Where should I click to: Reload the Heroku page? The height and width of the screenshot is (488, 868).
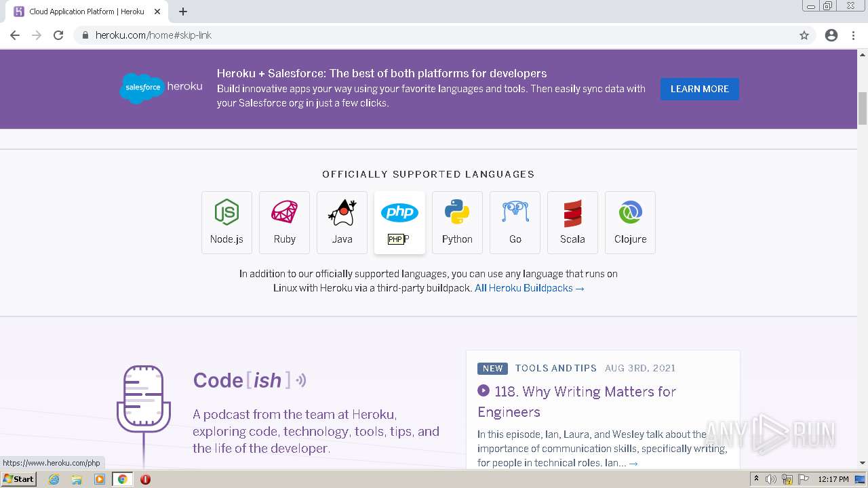[58, 35]
